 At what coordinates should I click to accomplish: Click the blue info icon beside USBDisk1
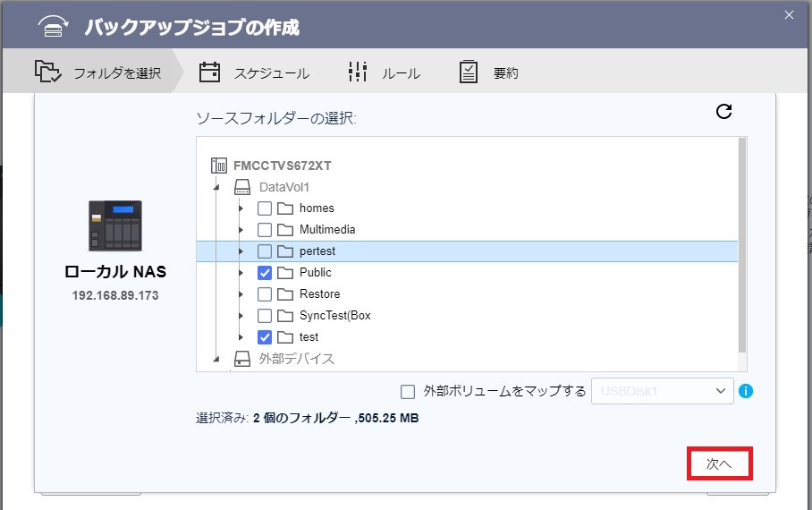pyautogui.click(x=745, y=391)
